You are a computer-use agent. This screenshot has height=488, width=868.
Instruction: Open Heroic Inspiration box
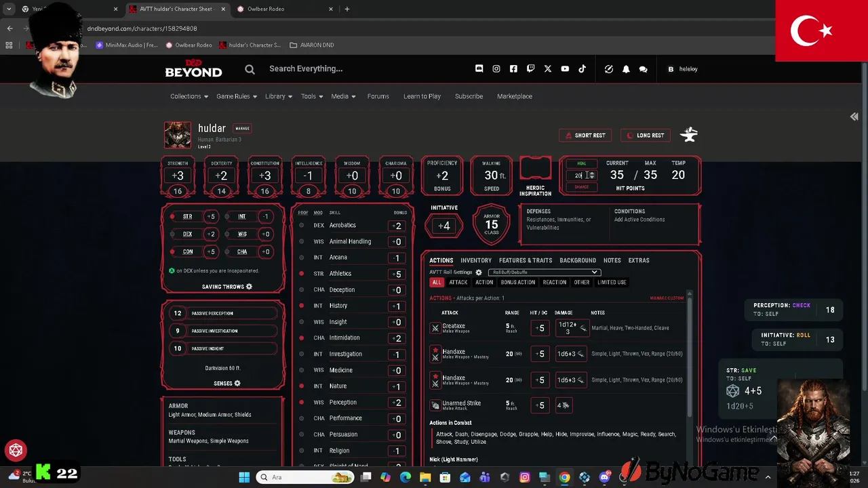tap(535, 169)
